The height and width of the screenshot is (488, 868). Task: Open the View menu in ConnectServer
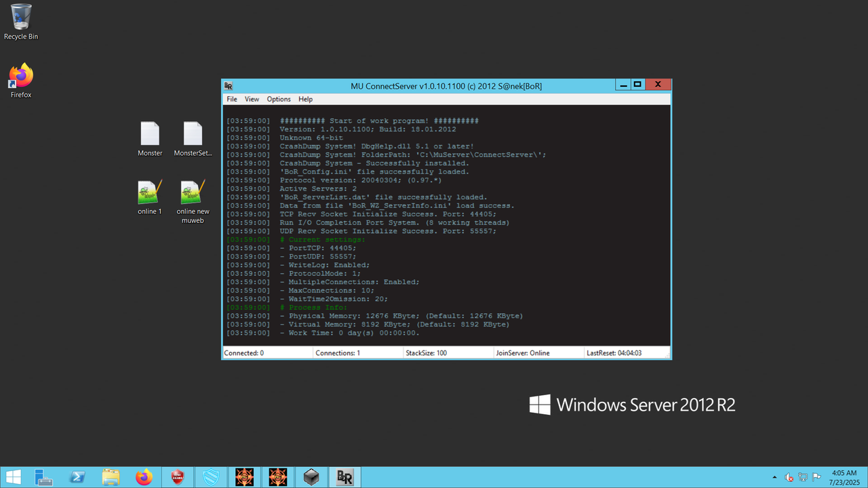pos(252,99)
